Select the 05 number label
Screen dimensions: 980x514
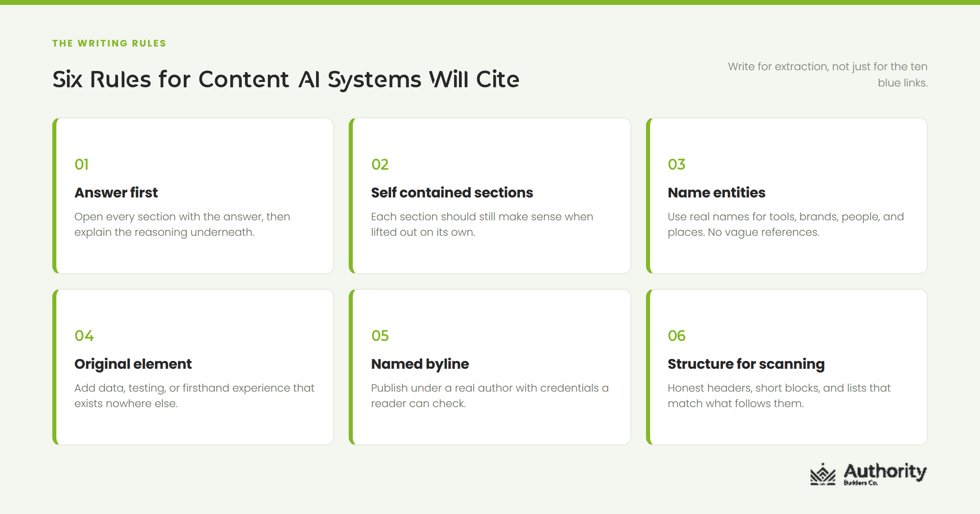tap(380, 336)
